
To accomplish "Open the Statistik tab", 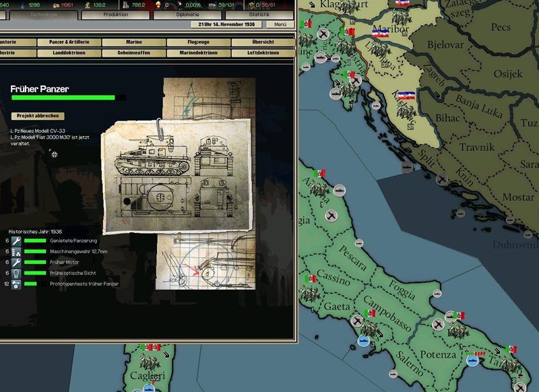I will [259, 14].
